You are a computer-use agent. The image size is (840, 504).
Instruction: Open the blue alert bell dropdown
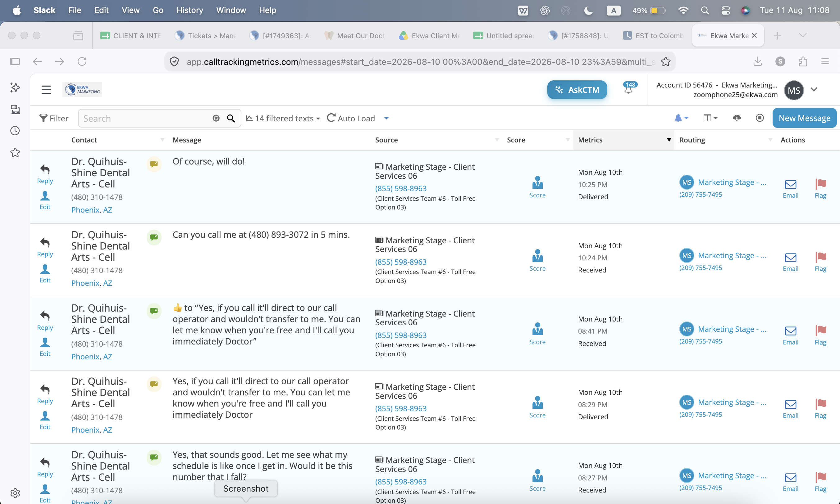tap(681, 118)
